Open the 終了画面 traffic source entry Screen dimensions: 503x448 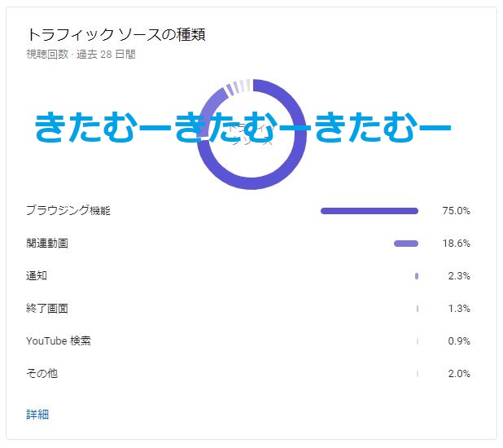click(47, 309)
